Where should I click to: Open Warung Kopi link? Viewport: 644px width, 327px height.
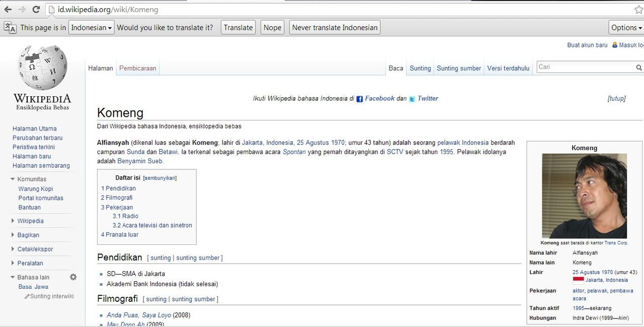tap(36, 189)
